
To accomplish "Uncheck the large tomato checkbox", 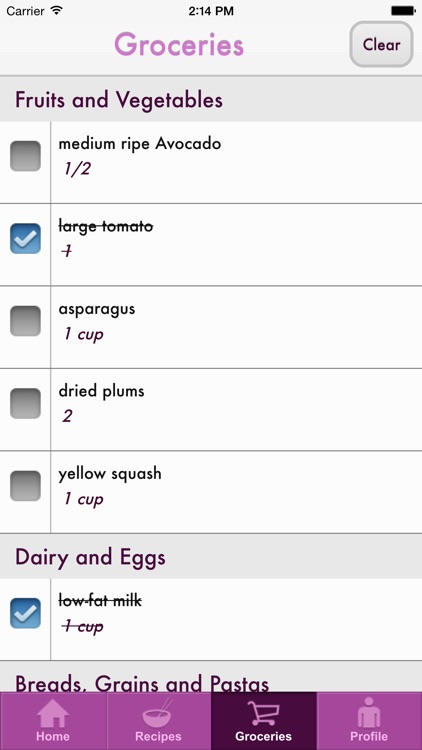I will (25, 238).
